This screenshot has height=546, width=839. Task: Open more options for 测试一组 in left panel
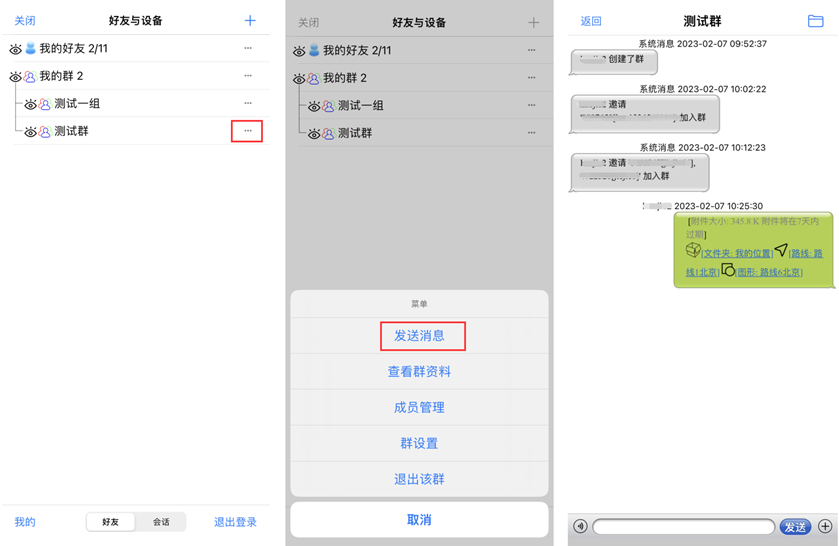point(248,103)
